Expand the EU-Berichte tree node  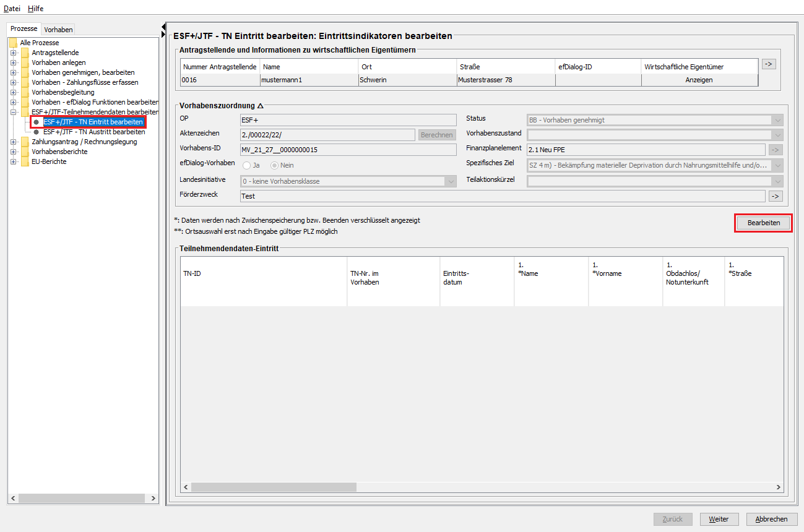pos(13,161)
